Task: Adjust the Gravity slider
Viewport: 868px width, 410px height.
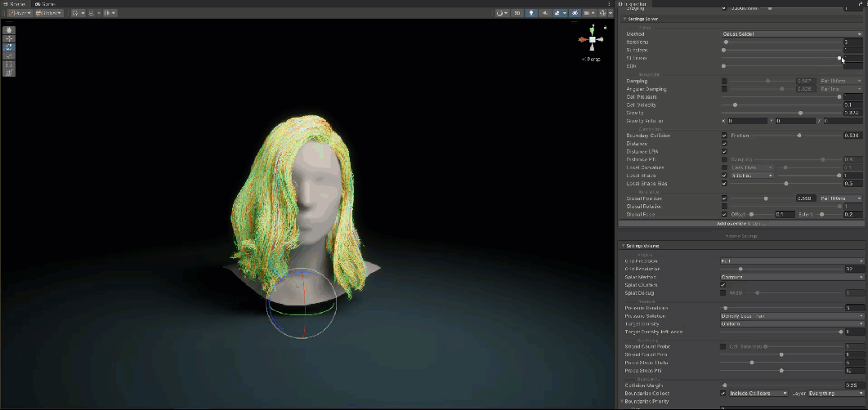Action: [799, 113]
